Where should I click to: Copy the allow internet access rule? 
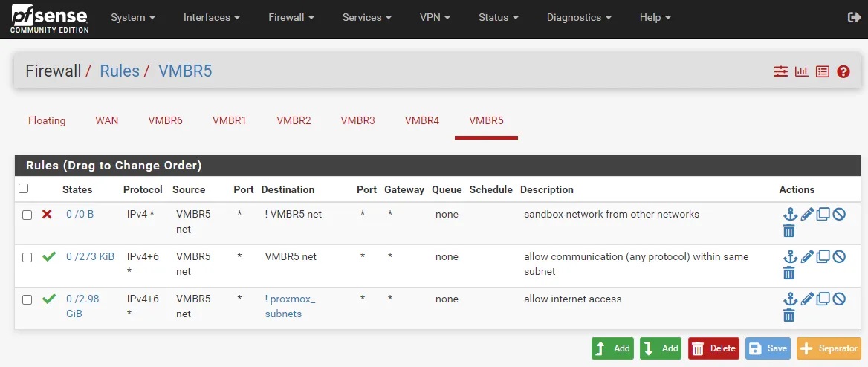[823, 299]
